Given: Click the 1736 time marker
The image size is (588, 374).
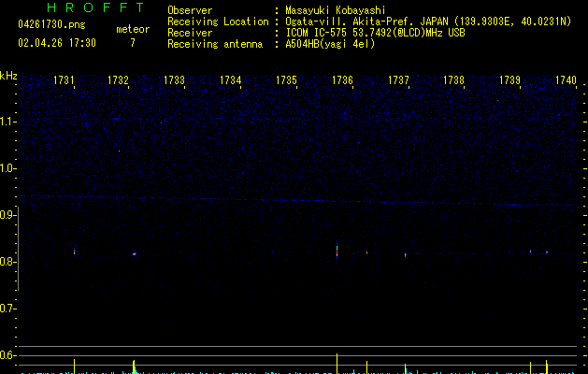Looking at the screenshot, I should 342,80.
